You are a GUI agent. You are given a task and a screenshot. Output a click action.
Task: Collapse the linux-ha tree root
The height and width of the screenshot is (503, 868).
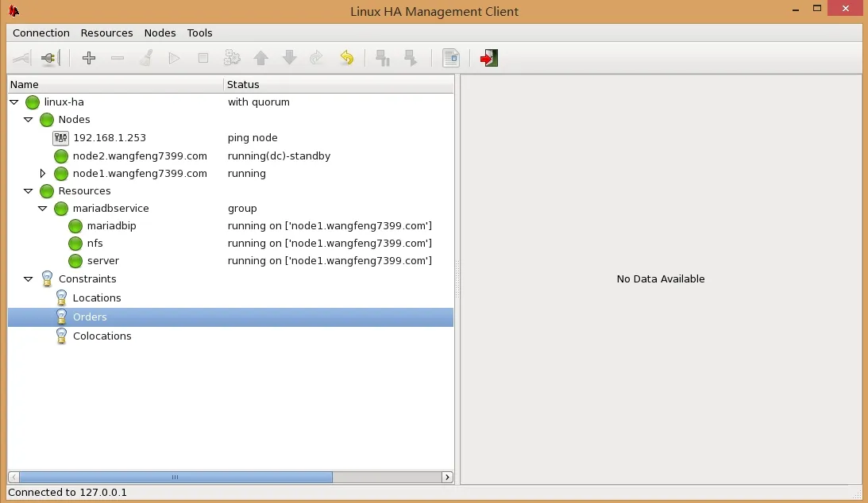coord(14,102)
